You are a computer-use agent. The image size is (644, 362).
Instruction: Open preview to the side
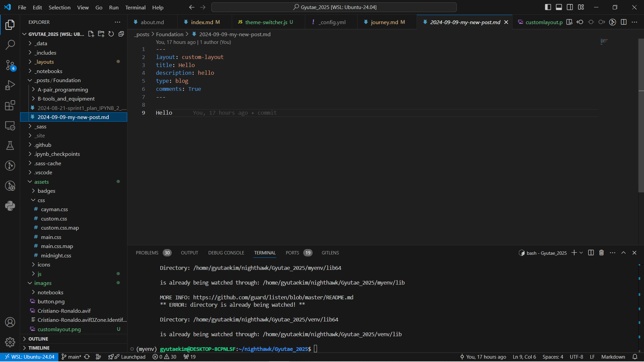pos(569,22)
